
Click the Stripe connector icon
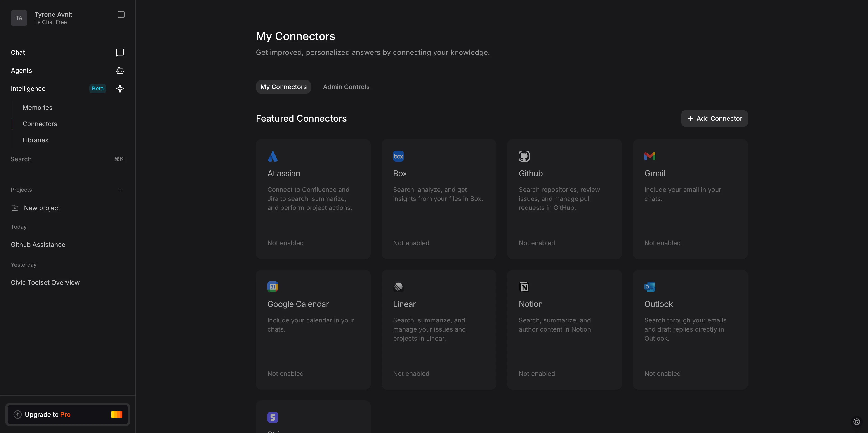point(273,417)
